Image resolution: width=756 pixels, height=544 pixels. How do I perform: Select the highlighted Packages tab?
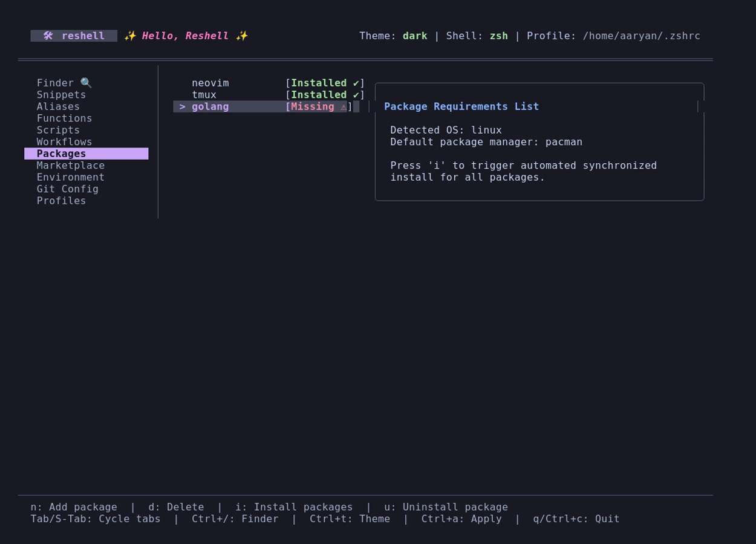[x=86, y=154]
